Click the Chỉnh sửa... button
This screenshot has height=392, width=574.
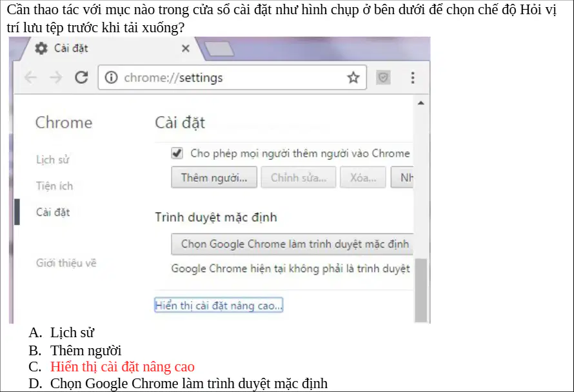tap(299, 177)
